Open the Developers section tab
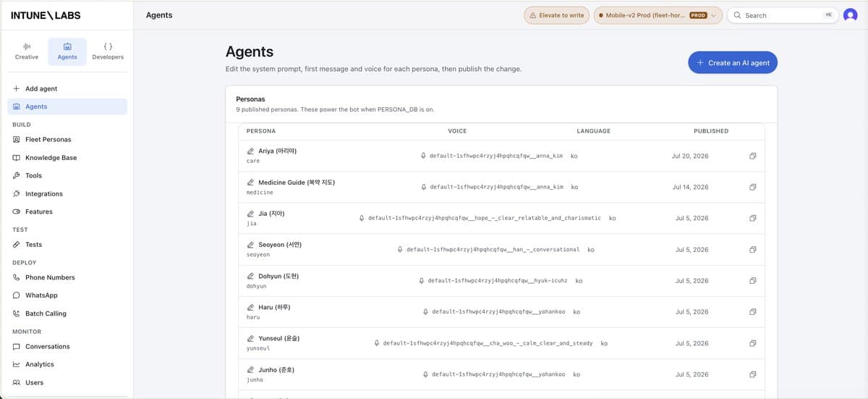This screenshot has height=399, width=868. pos(108,51)
